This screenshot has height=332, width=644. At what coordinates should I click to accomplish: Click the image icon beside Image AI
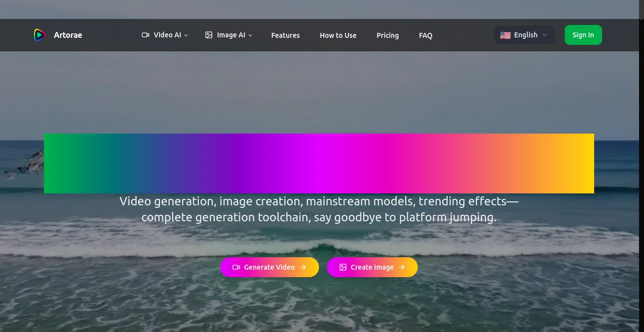click(208, 35)
